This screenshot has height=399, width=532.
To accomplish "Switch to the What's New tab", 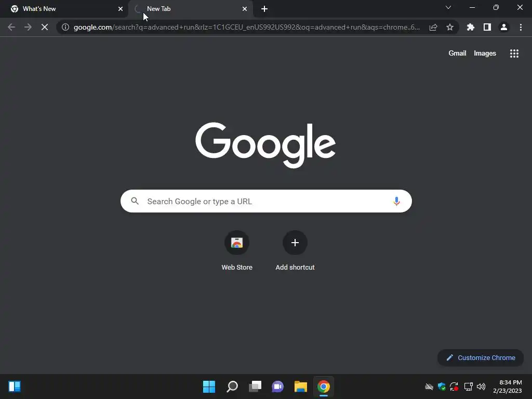I will pyautogui.click(x=64, y=9).
